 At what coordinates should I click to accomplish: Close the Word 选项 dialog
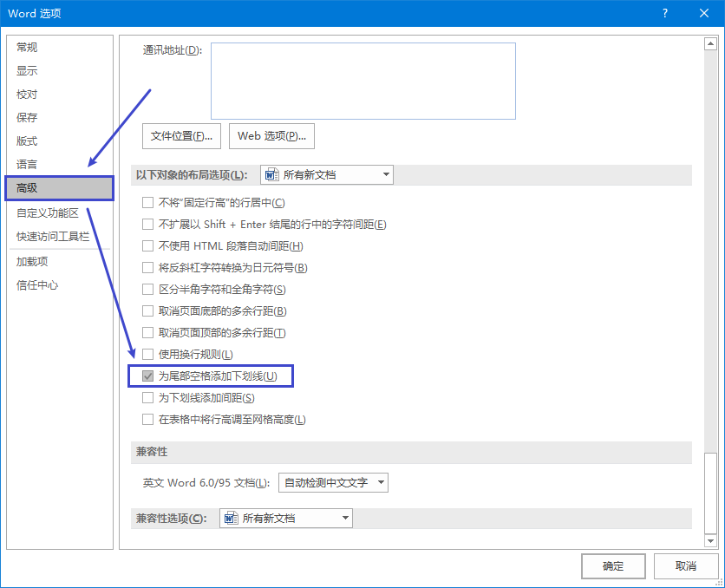pos(704,13)
